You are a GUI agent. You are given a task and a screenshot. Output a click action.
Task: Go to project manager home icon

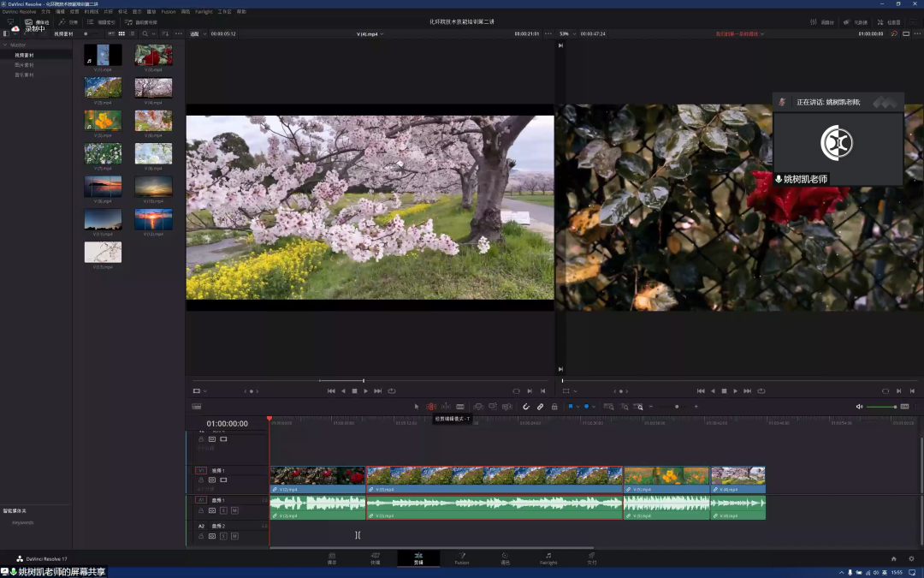[x=893, y=558]
